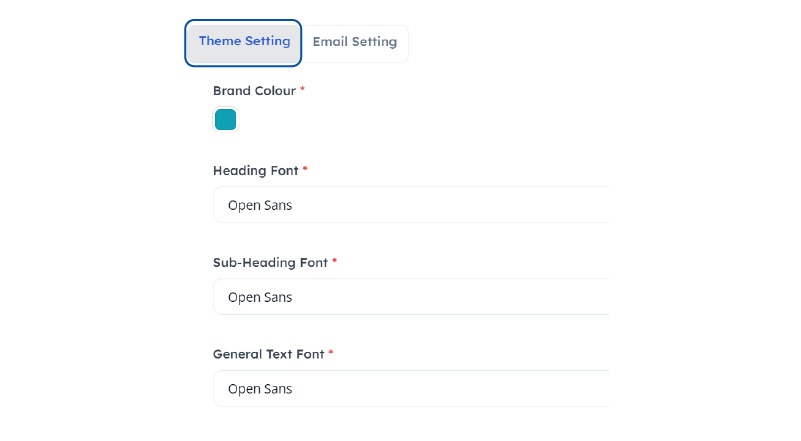Select the Theme Setting tab
The width and height of the screenshot is (801, 441).
click(x=244, y=42)
